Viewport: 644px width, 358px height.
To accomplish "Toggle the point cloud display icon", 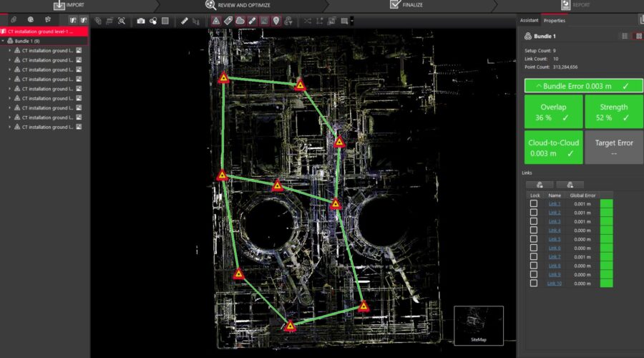I will click(240, 21).
